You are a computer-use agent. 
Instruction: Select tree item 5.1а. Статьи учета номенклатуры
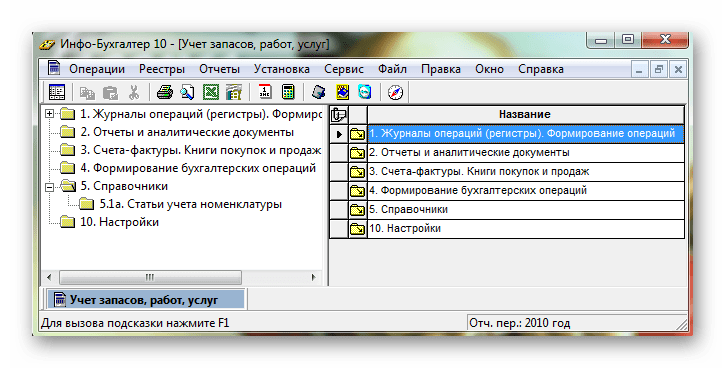coord(190,204)
